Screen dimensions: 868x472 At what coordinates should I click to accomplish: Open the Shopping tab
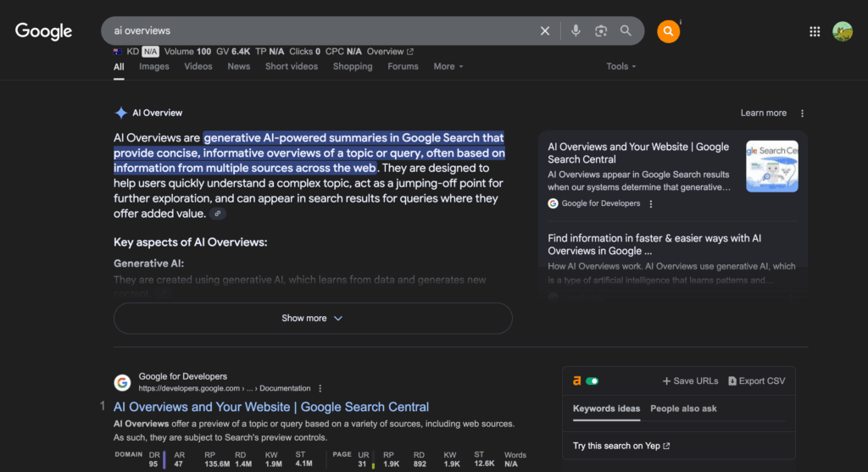[353, 66]
